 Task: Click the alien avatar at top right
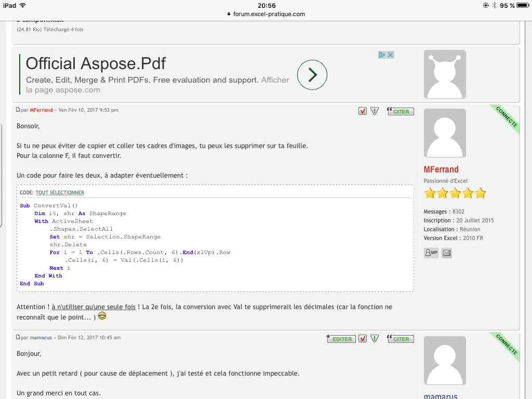(x=445, y=74)
